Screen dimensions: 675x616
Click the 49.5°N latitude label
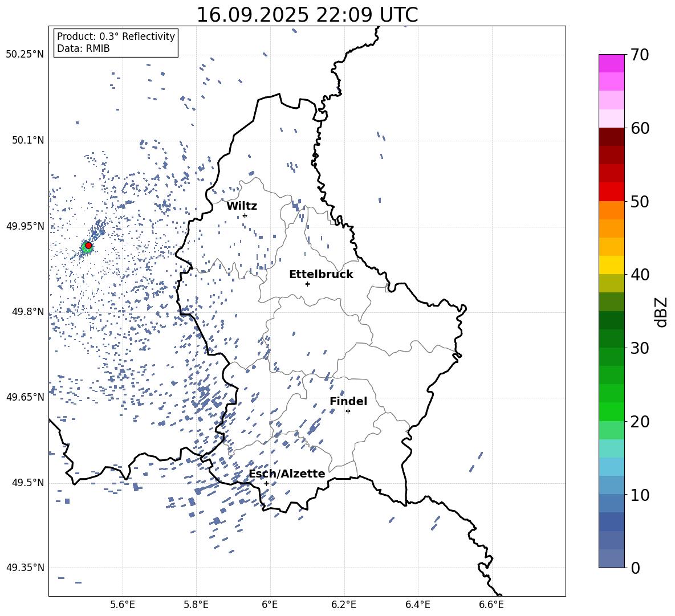[28, 483]
